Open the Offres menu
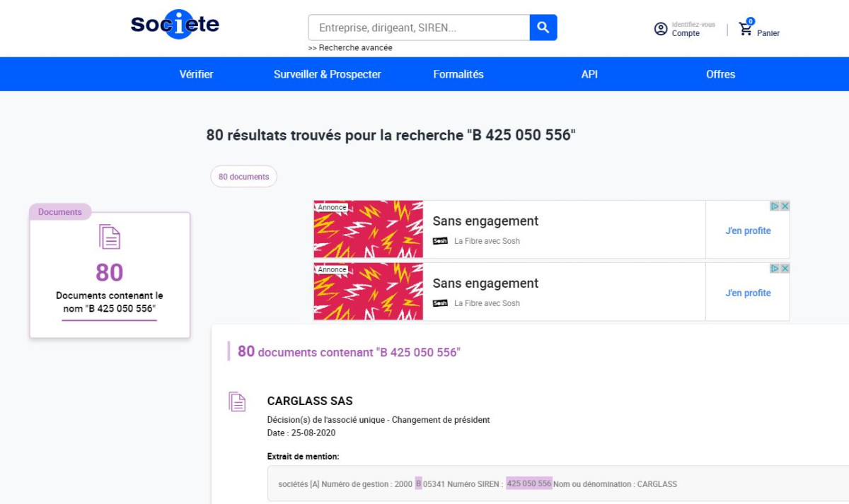Screen dimensions: 849x504 pos(720,74)
